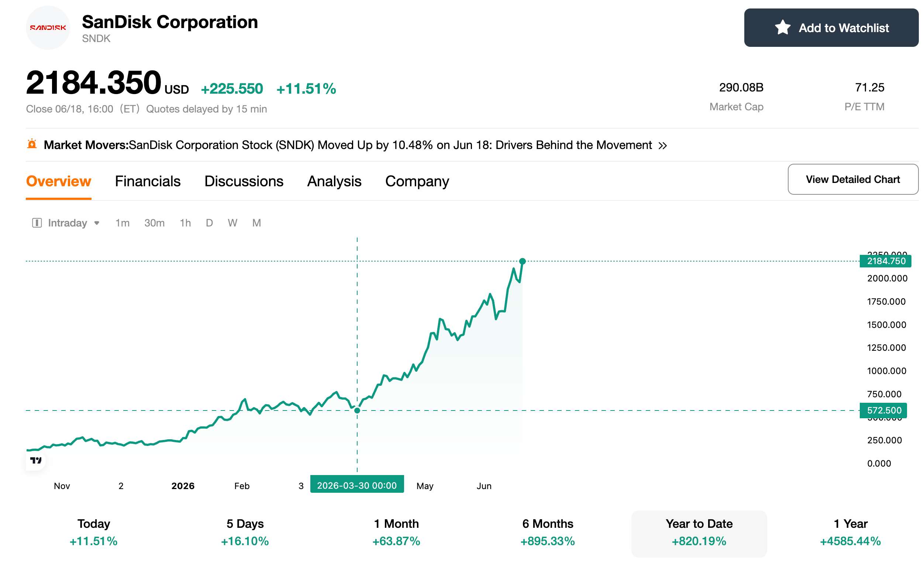Select the 1m chart interval
This screenshot has width=924, height=568.
point(122,223)
